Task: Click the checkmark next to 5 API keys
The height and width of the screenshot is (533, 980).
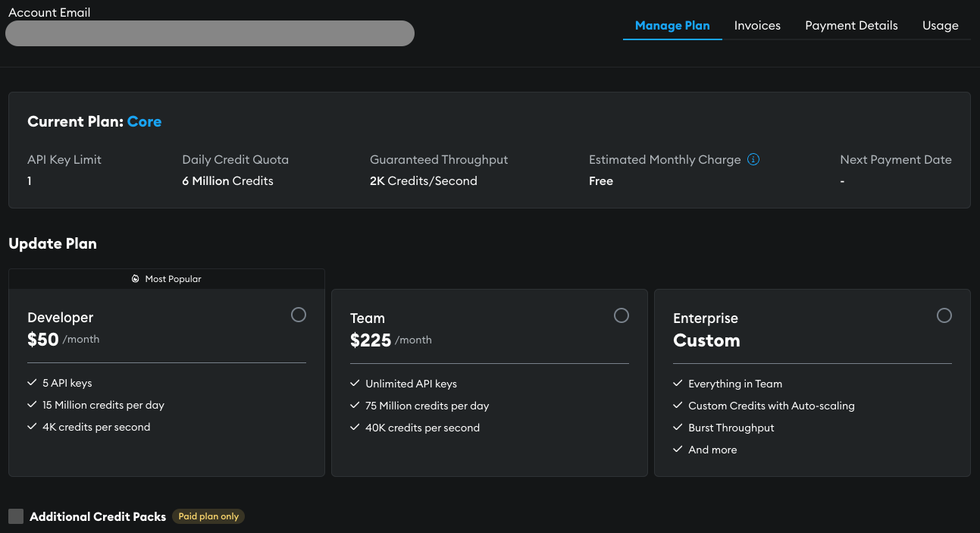Action: point(32,383)
